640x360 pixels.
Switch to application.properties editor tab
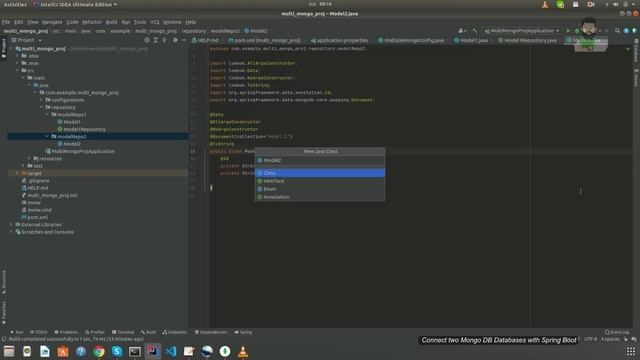click(x=339, y=40)
